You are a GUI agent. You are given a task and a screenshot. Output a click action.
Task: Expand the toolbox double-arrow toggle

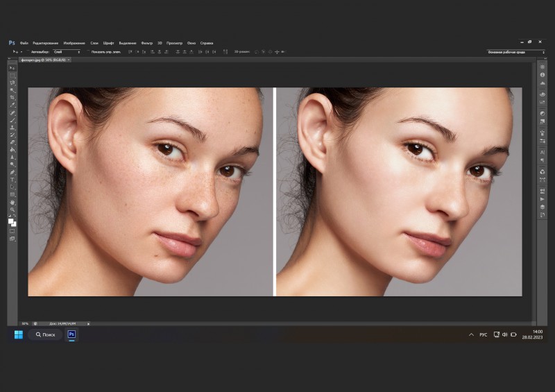(10, 59)
